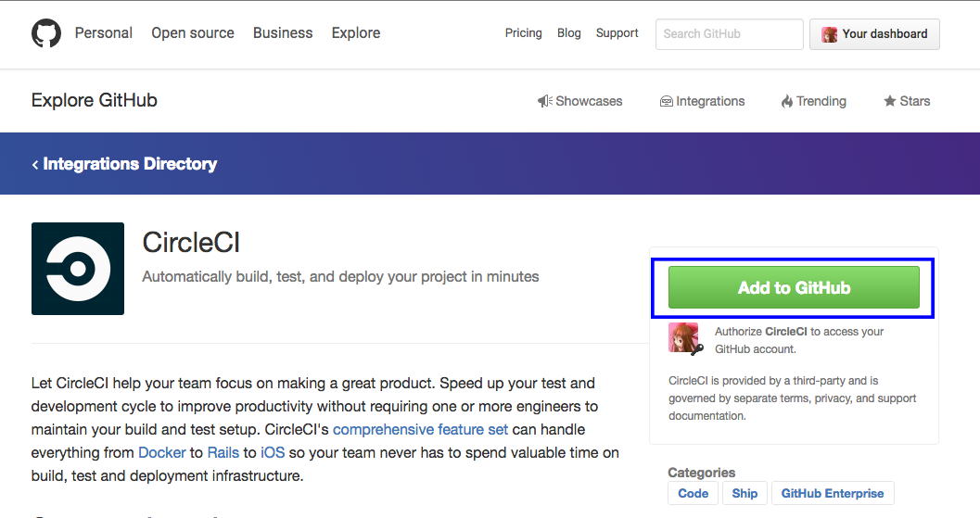Click the CircleCI logo image
This screenshot has height=518, width=980.
click(78, 269)
